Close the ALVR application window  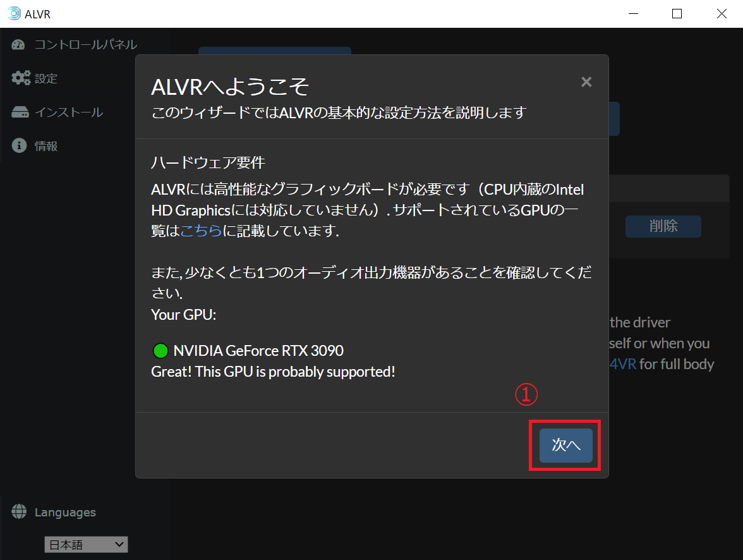tap(722, 14)
